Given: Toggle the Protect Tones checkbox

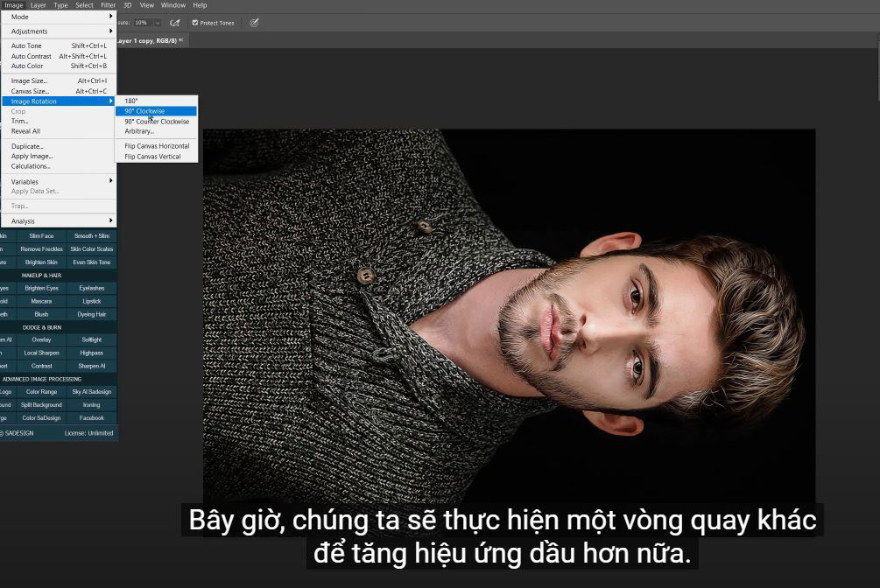Looking at the screenshot, I should [195, 23].
